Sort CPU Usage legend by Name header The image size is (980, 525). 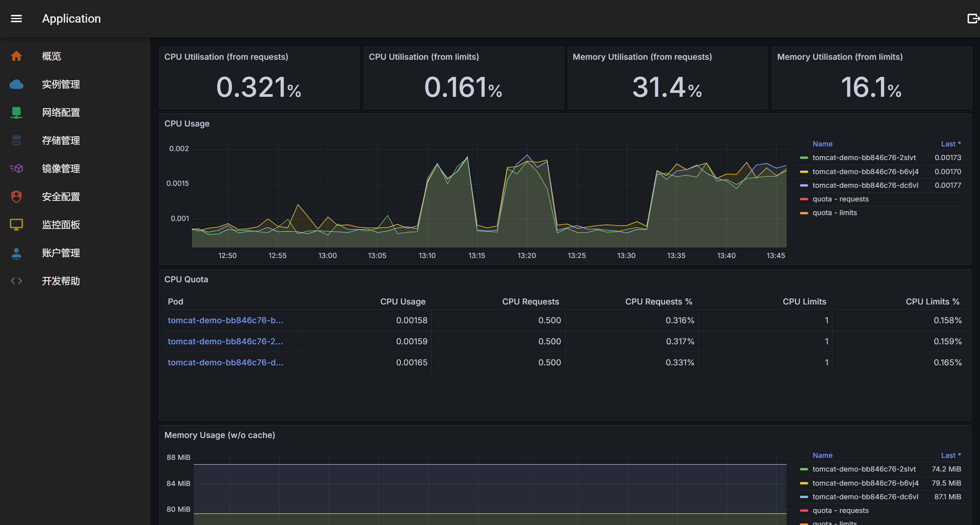tap(822, 144)
